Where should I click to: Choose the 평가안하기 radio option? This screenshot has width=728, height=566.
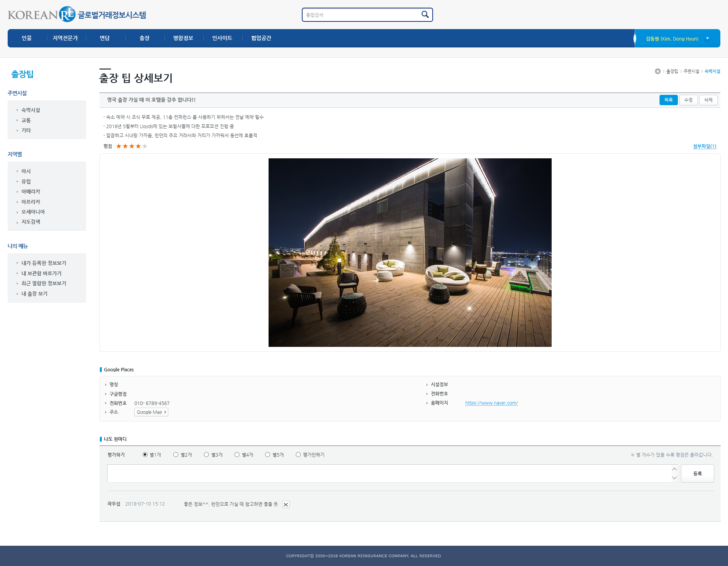coord(298,455)
